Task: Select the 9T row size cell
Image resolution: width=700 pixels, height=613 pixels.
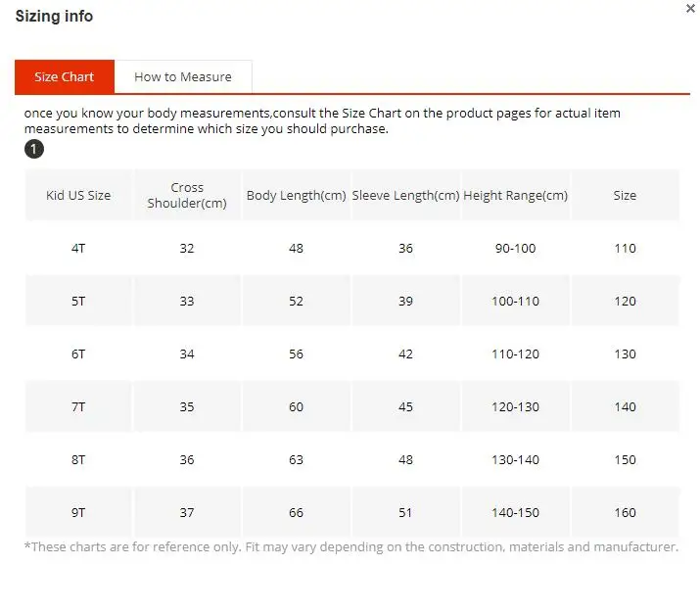Action: point(78,512)
